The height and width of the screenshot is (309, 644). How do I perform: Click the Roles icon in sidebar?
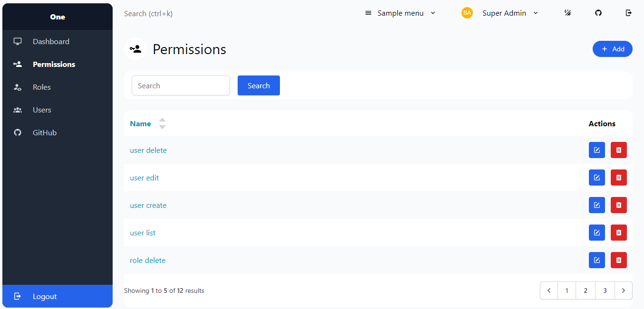18,87
